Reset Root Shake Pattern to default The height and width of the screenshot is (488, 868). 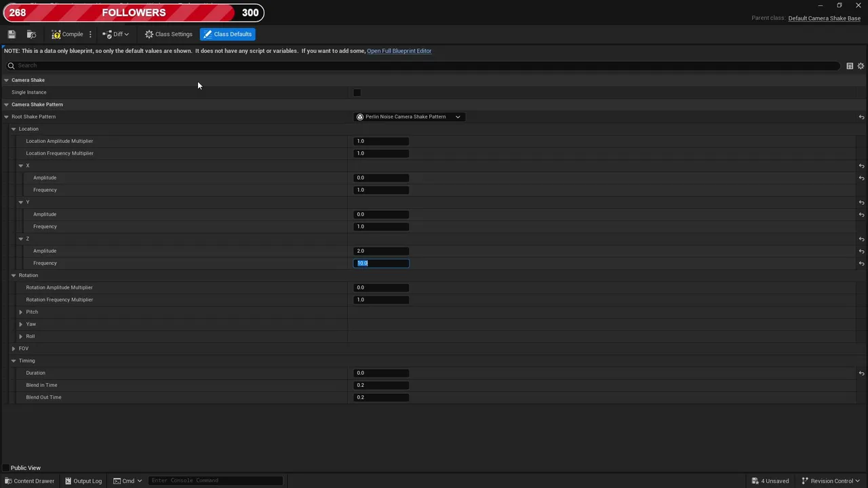pyautogui.click(x=861, y=117)
